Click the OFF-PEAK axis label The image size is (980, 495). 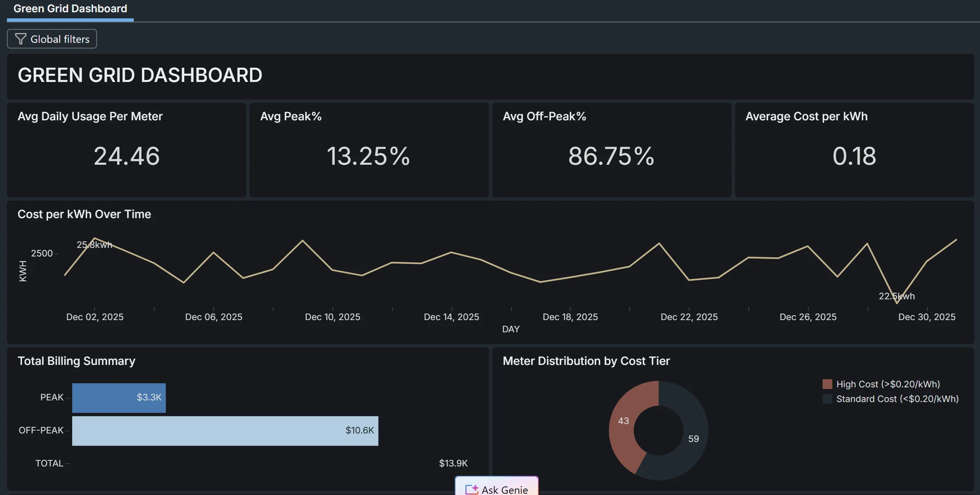pyautogui.click(x=41, y=430)
